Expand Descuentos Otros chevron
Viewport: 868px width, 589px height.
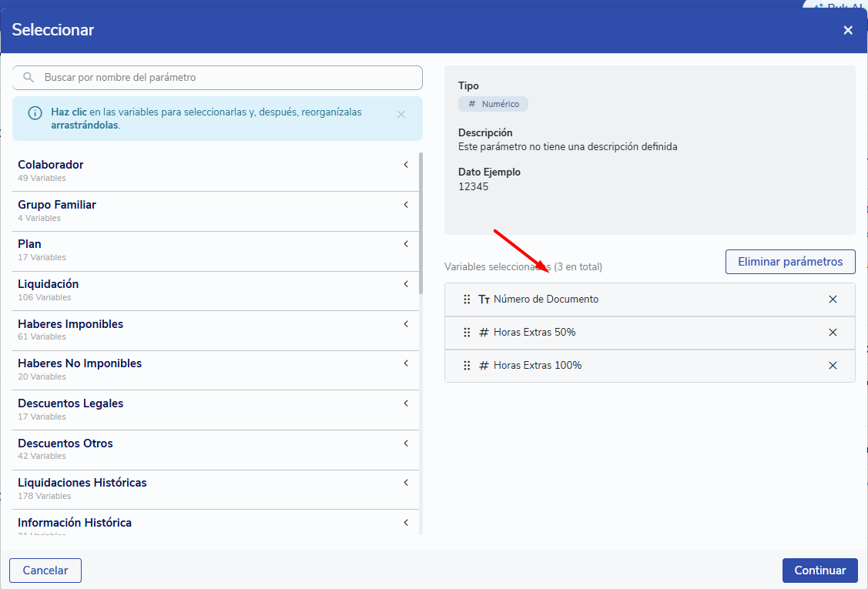tap(406, 443)
